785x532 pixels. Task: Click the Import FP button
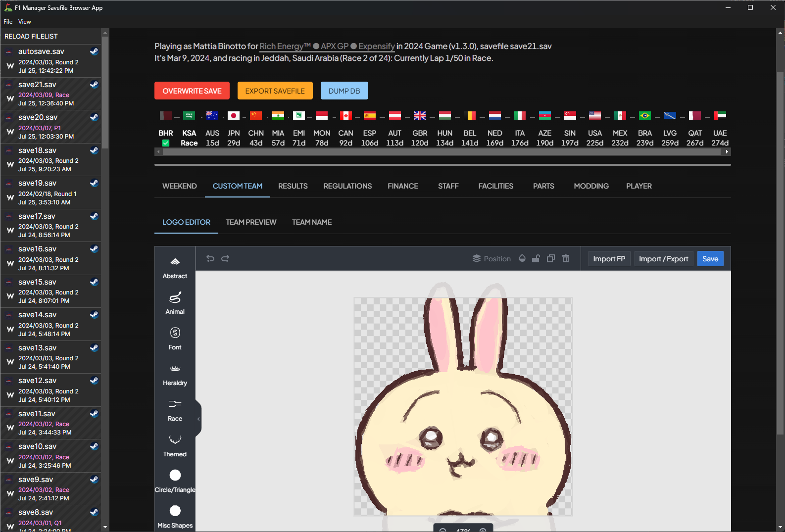(x=609, y=259)
